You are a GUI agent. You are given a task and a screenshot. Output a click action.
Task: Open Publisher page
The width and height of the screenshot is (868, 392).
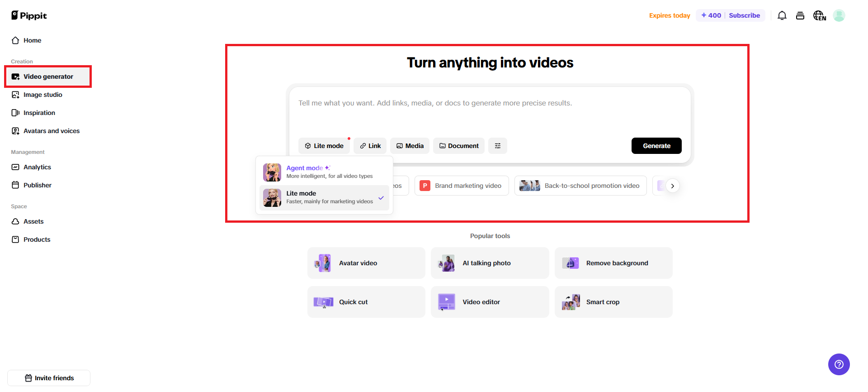pyautogui.click(x=49, y=185)
